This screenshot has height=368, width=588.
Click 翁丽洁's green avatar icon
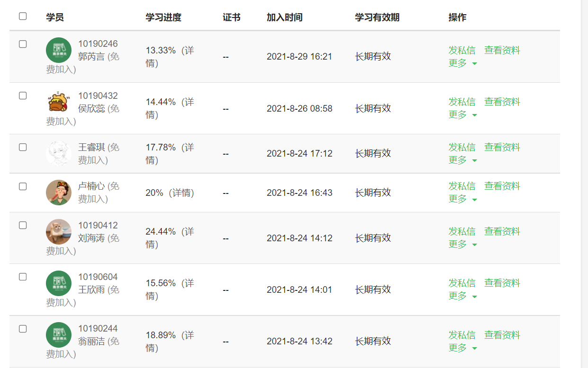click(59, 335)
